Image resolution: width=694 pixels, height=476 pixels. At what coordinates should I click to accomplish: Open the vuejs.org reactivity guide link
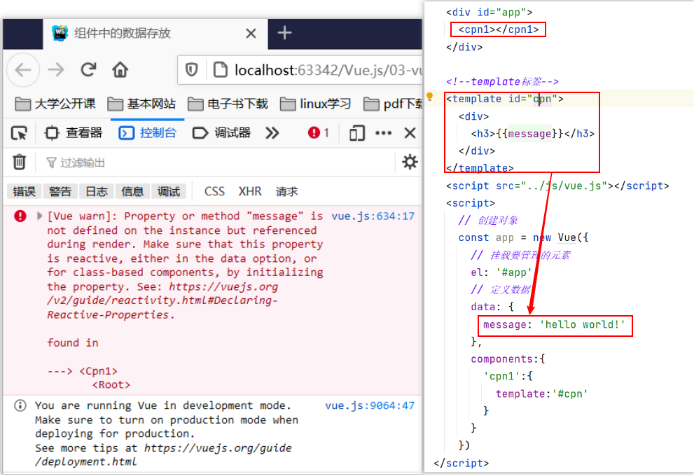(x=163, y=301)
